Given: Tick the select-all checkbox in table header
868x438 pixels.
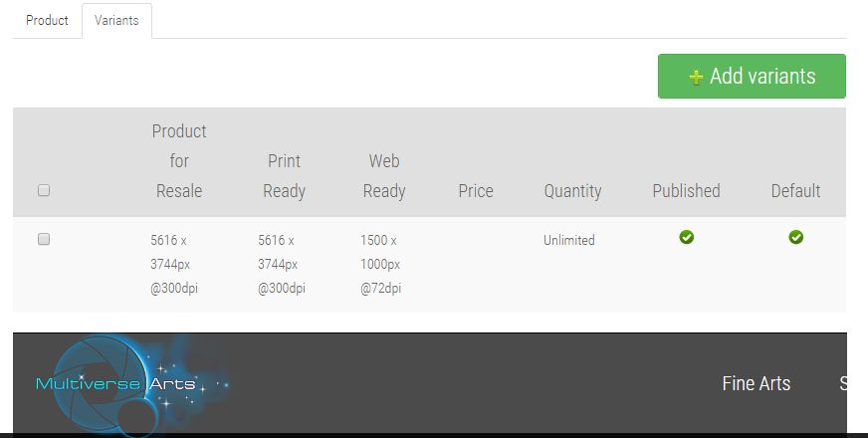Looking at the screenshot, I should [x=44, y=190].
